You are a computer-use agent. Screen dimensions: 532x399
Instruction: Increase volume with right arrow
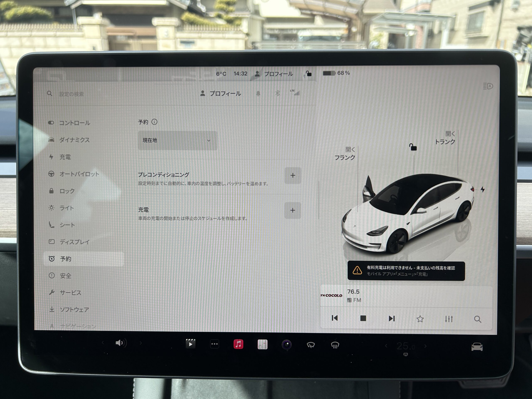tap(141, 343)
